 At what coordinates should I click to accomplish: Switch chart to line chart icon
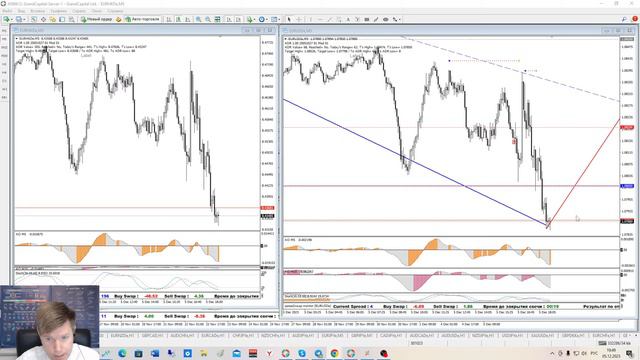point(188,19)
